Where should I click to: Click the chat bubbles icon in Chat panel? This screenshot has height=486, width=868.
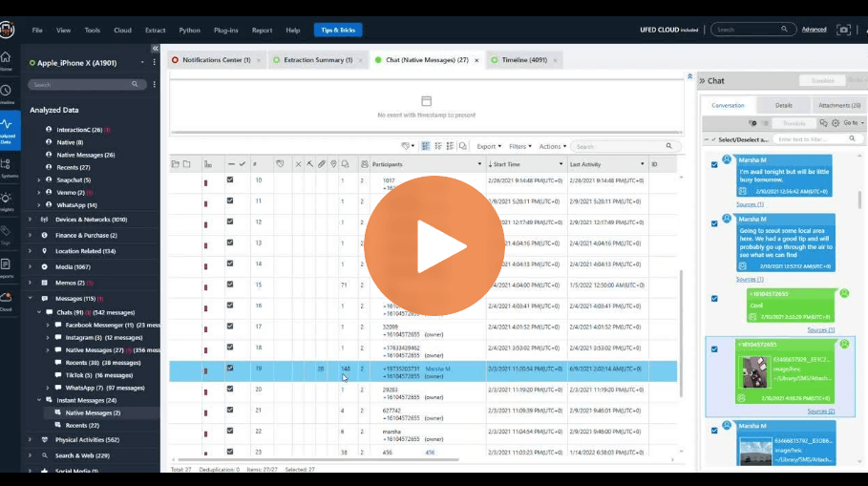pyautogui.click(x=823, y=123)
